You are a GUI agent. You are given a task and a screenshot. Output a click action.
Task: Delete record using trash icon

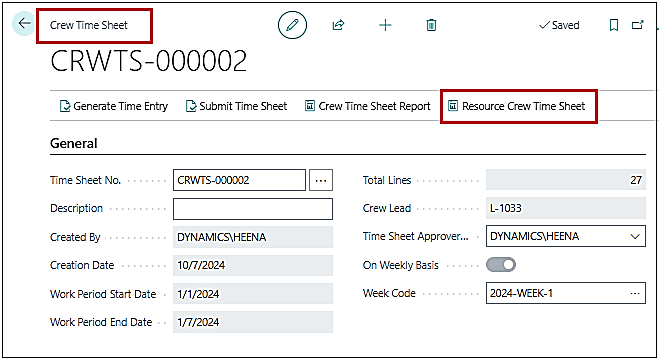(431, 25)
